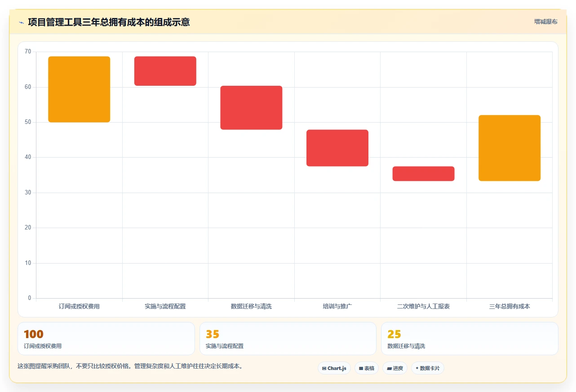576x392 pixels.
Task: Select the small red 二次维护与人工报表 bar
Action: 423,174
